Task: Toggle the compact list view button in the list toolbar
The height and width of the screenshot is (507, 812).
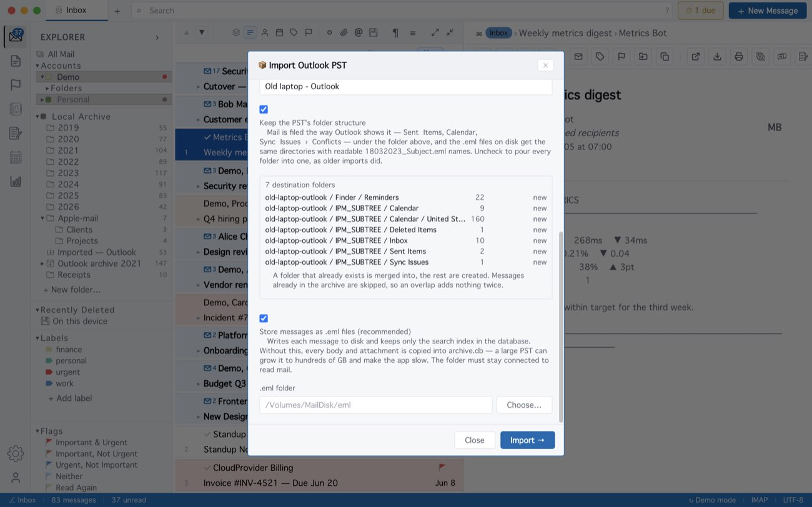Action: 250,32
